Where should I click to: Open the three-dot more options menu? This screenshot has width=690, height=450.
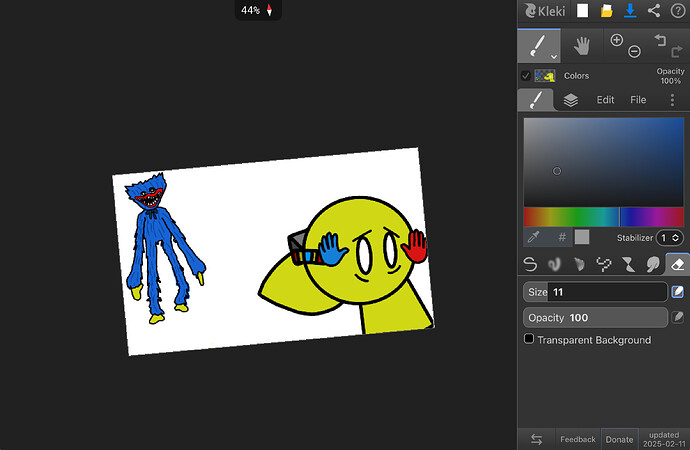tap(672, 100)
